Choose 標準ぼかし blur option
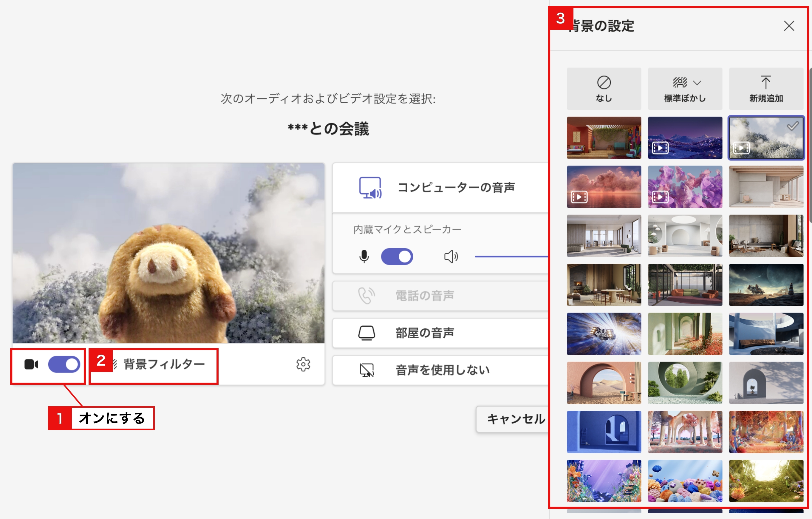 pyautogui.click(x=685, y=89)
